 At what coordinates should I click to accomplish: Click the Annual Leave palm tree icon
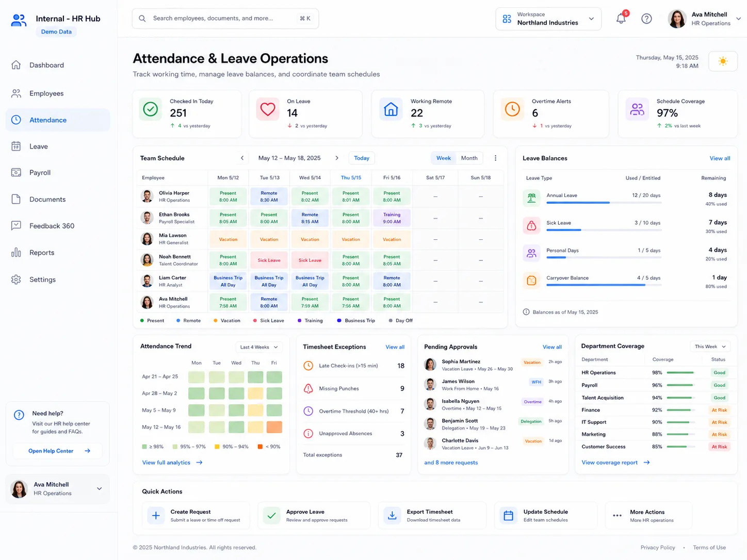pos(531,198)
